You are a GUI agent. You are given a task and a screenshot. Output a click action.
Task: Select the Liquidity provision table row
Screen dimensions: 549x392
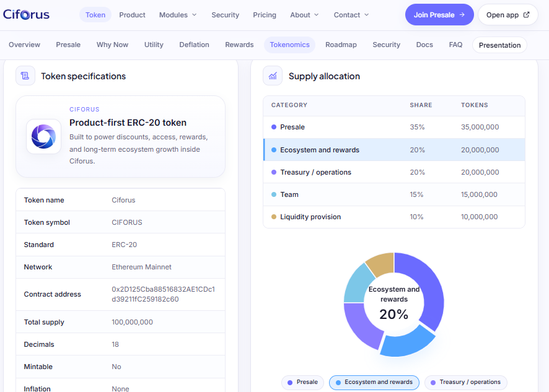(x=394, y=217)
